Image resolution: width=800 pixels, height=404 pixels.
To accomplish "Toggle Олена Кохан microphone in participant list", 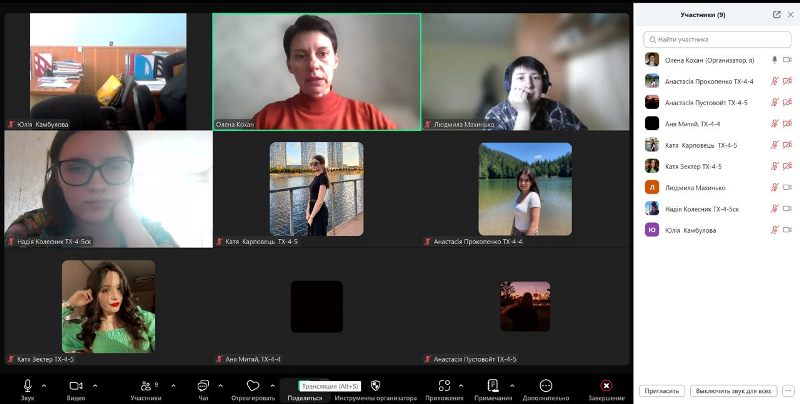I will coord(774,60).
